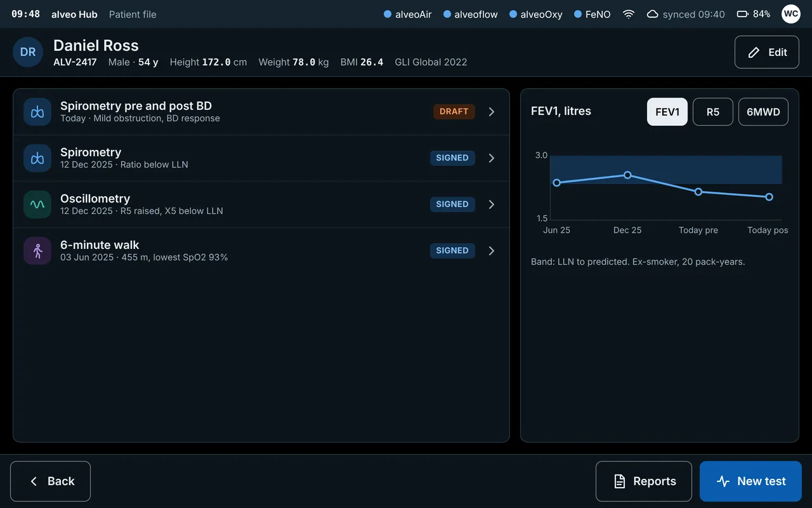This screenshot has height=508, width=812.
Task: Expand the 12 Dec Spirometry row chevron
Action: (492, 158)
